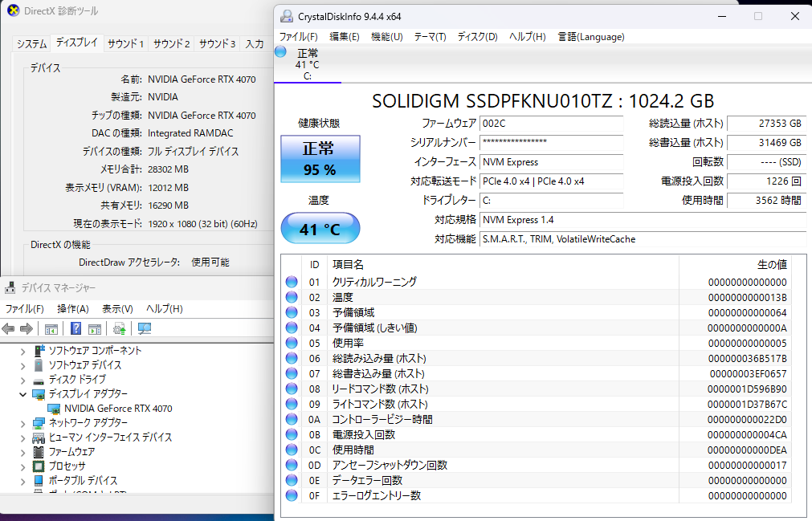This screenshot has height=521, width=812.
Task: Expand the ヒューマン インターフェイス デバイス node
Action: coord(22,438)
